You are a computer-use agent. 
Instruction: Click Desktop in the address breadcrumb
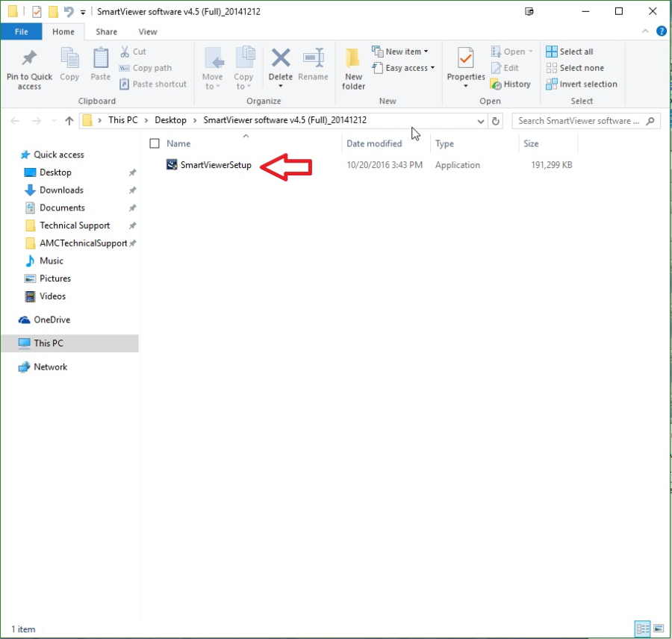[x=170, y=120]
